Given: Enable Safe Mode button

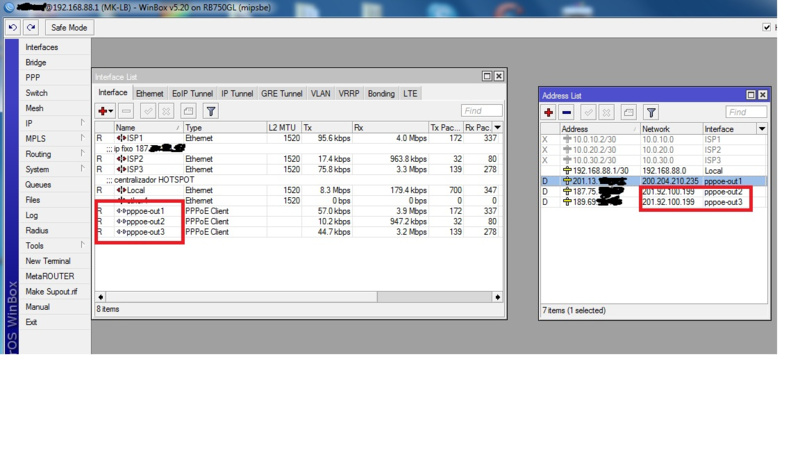Looking at the screenshot, I should pyautogui.click(x=69, y=28).
